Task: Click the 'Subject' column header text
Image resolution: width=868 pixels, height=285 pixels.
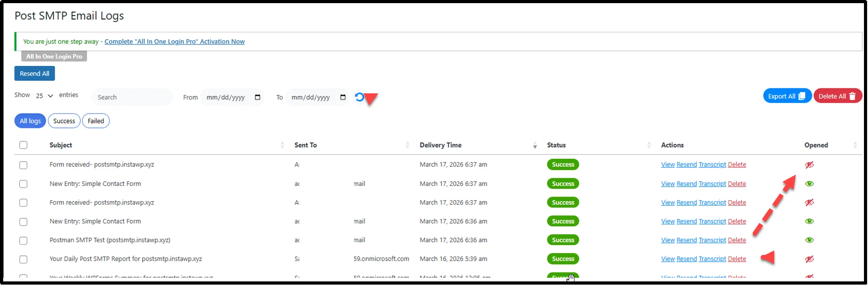Action: (x=61, y=145)
